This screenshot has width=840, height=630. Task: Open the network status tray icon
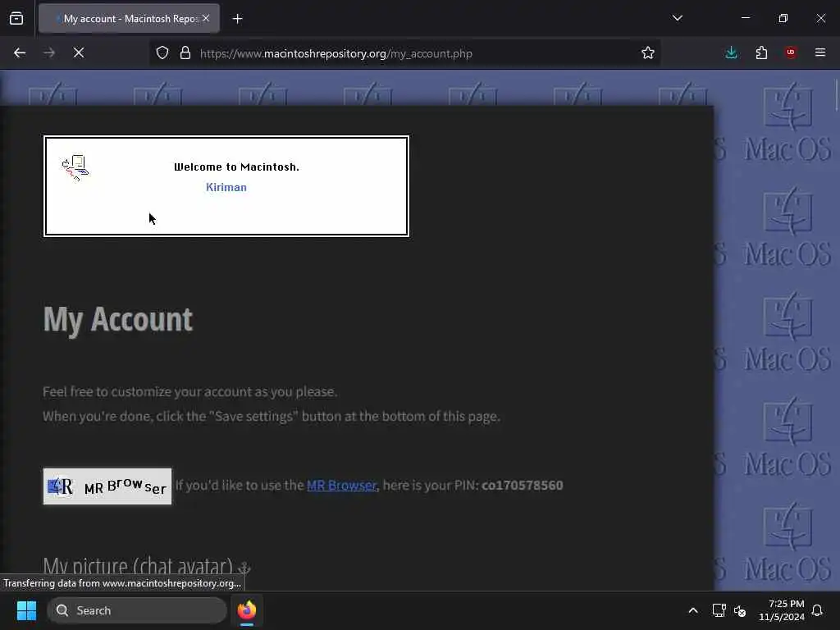click(719, 610)
